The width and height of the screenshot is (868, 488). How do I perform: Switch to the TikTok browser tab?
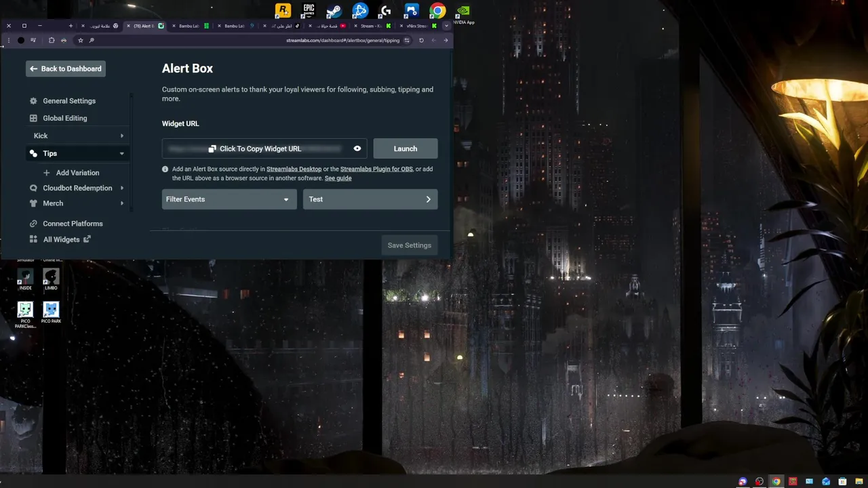pos(281,26)
